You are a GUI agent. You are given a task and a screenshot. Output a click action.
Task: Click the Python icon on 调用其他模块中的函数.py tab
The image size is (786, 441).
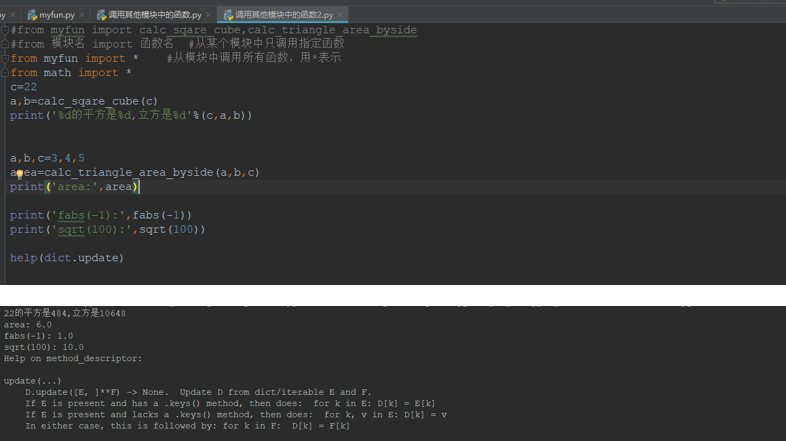pos(102,15)
